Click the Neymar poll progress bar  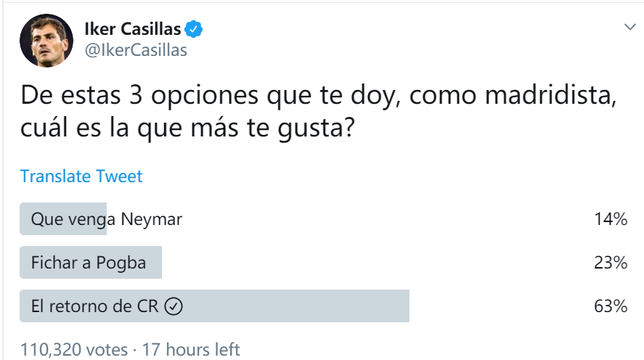pos(63,218)
